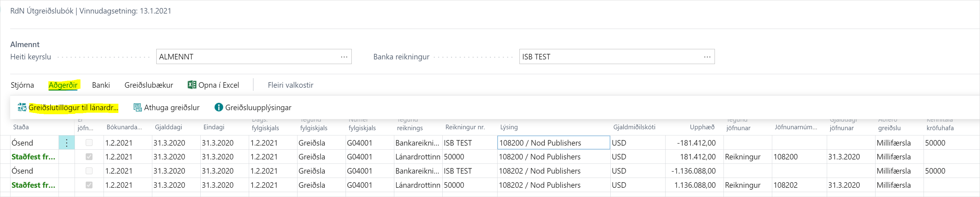Image resolution: width=980 pixels, height=197 pixels.
Task: Click the Greiðsluupplýsingar info icon
Action: pos(218,107)
